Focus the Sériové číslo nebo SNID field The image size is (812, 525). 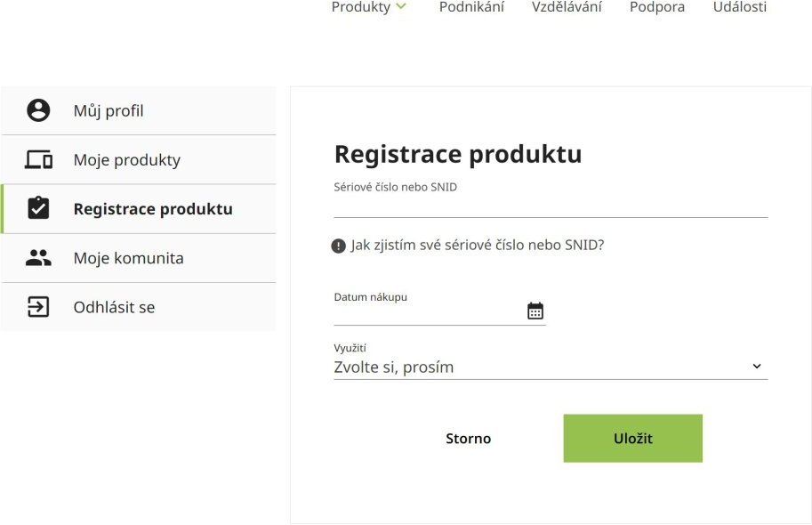click(x=551, y=206)
